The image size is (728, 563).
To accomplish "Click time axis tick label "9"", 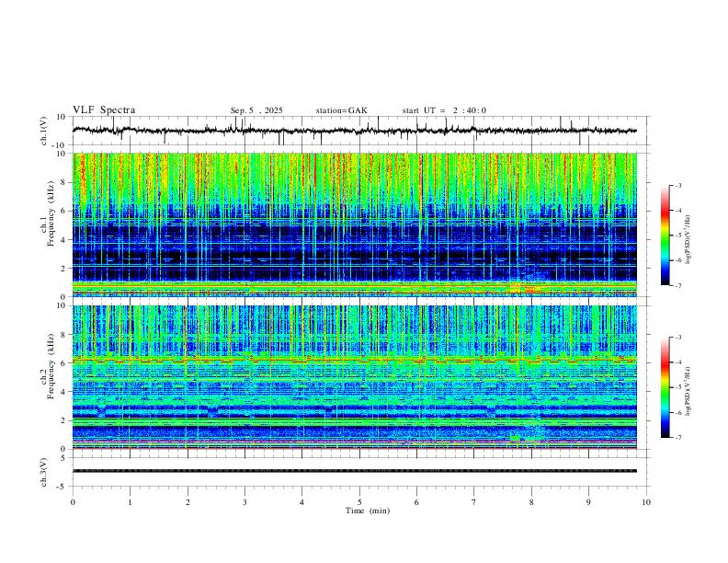I will pyautogui.click(x=588, y=502).
